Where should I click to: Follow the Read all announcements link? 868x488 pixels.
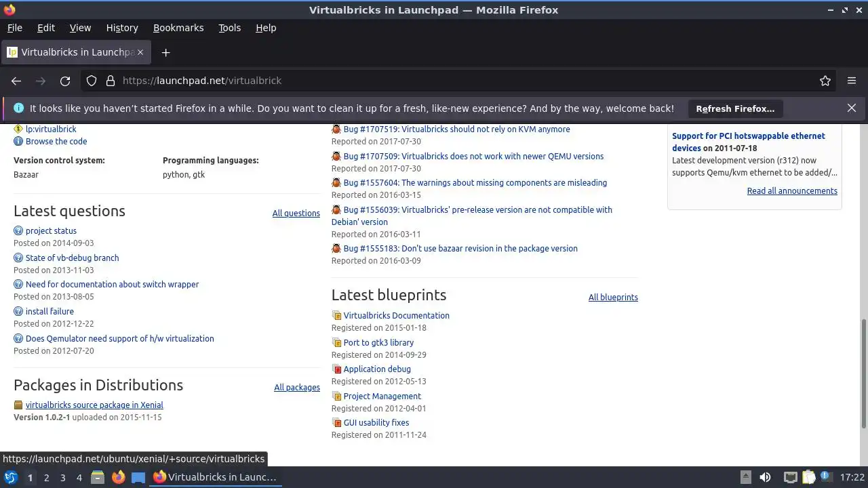(792, 191)
